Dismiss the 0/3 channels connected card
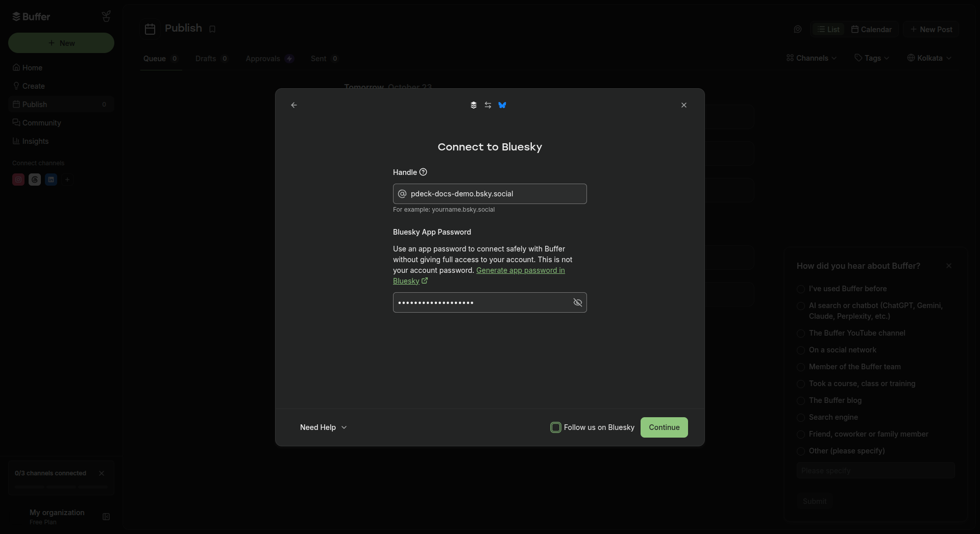 102,473
